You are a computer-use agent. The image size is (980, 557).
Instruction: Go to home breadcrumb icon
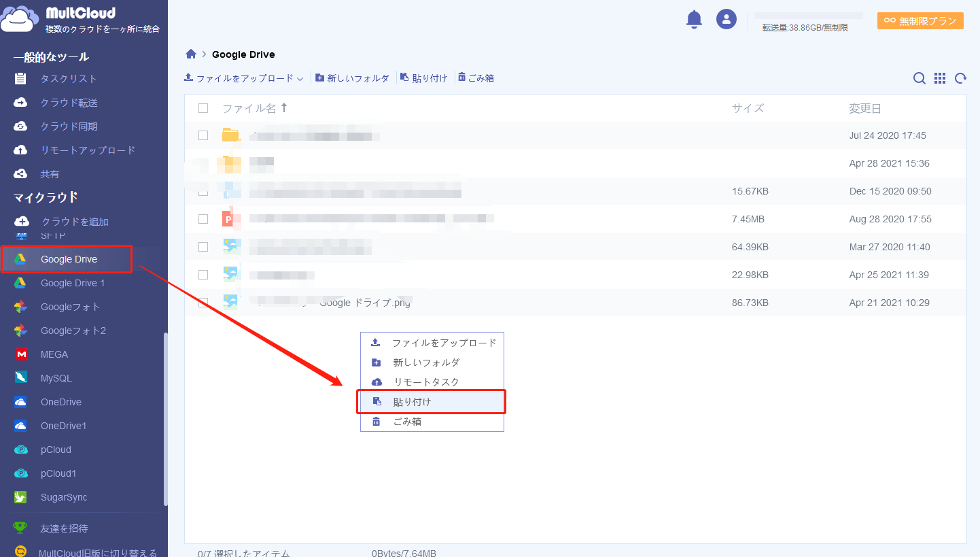click(x=191, y=54)
